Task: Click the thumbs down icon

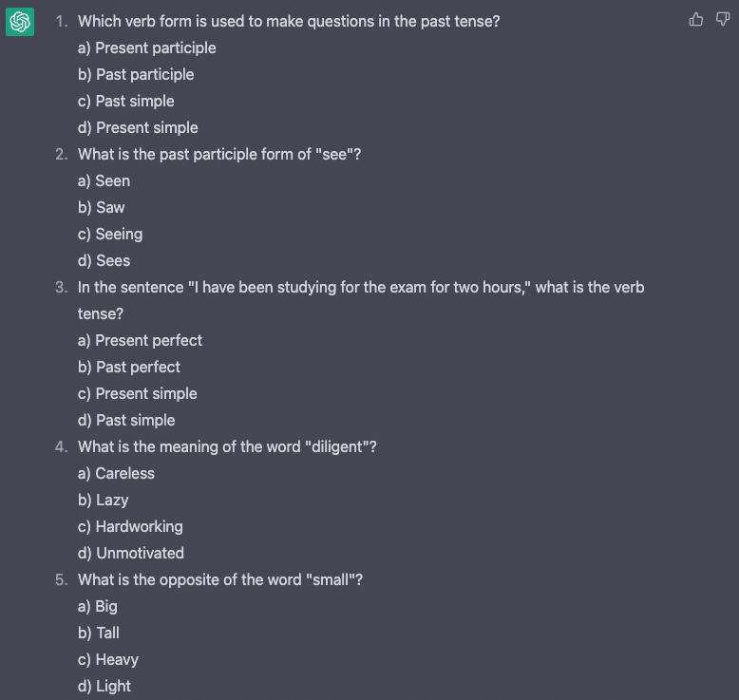Action: (x=723, y=20)
